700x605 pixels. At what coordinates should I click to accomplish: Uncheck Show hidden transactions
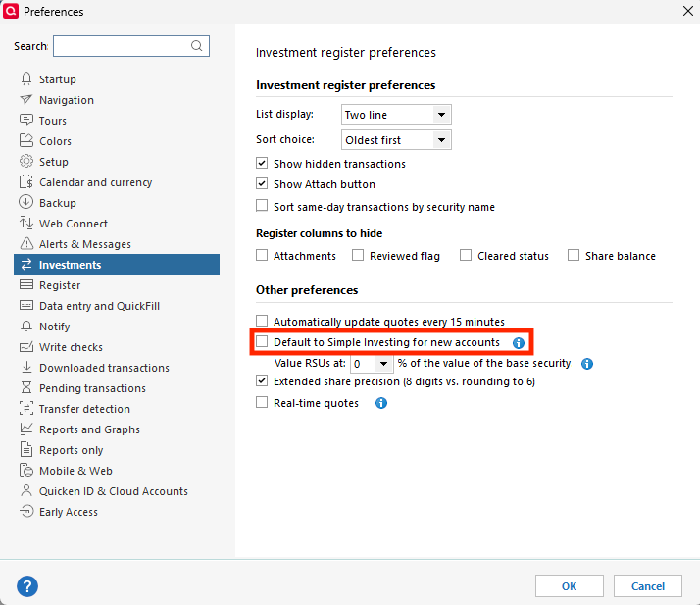pos(262,163)
